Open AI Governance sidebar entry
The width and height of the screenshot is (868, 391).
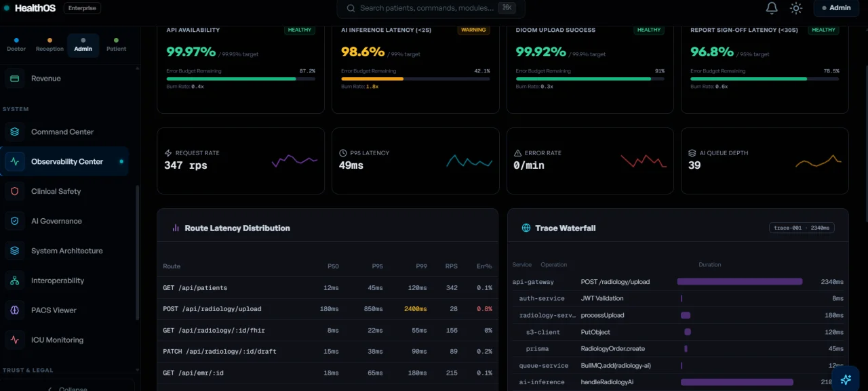[64, 222]
